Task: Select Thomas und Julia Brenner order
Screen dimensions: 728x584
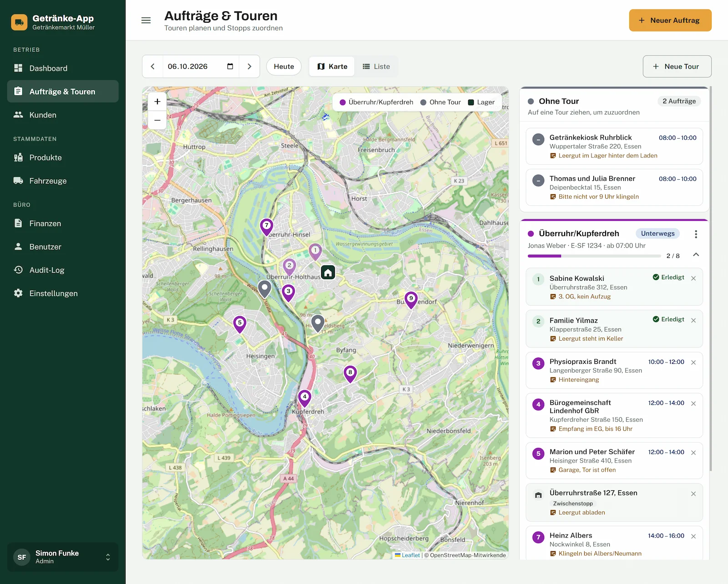Action: tap(614, 187)
